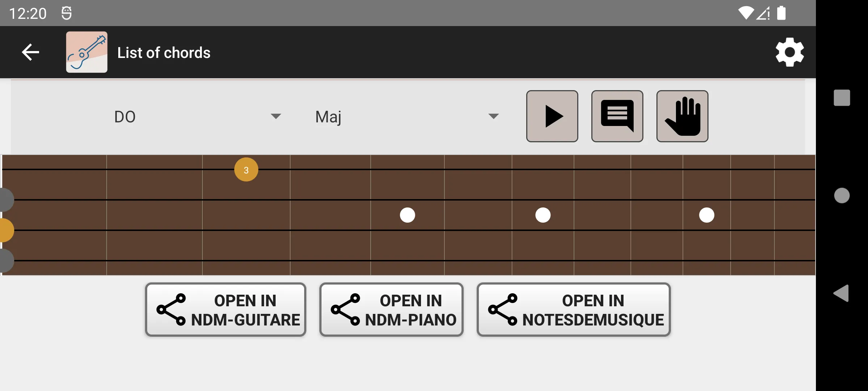Open the guitar chord app icon
Image resolution: width=868 pixels, height=391 pixels.
(86, 52)
